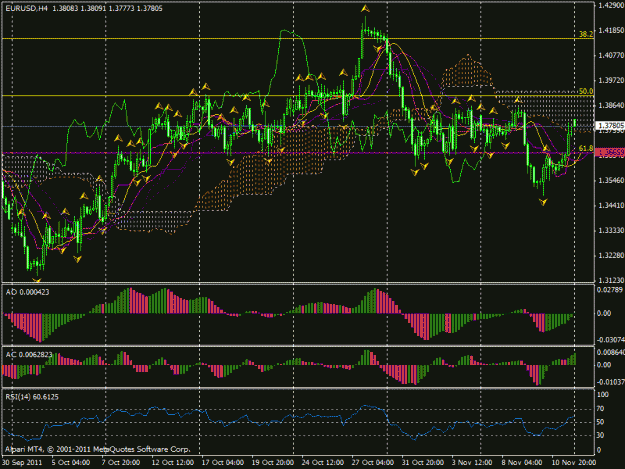
Task: Click the 1.42900 price axis label
Action: [611, 5]
